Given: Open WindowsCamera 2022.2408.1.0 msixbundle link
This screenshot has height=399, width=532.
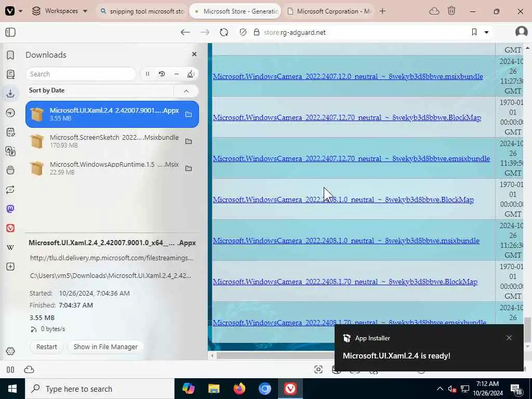Looking at the screenshot, I should (346, 241).
